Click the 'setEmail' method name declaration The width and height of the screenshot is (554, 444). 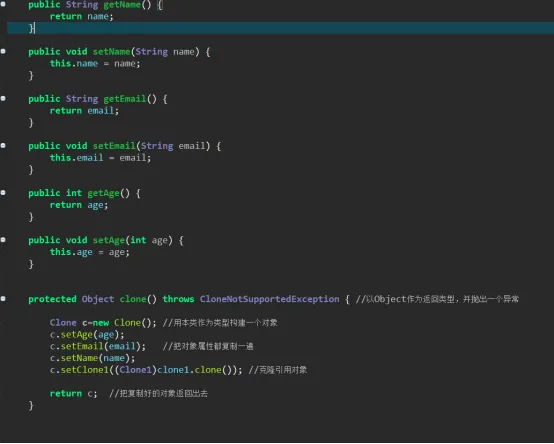[x=114, y=146]
